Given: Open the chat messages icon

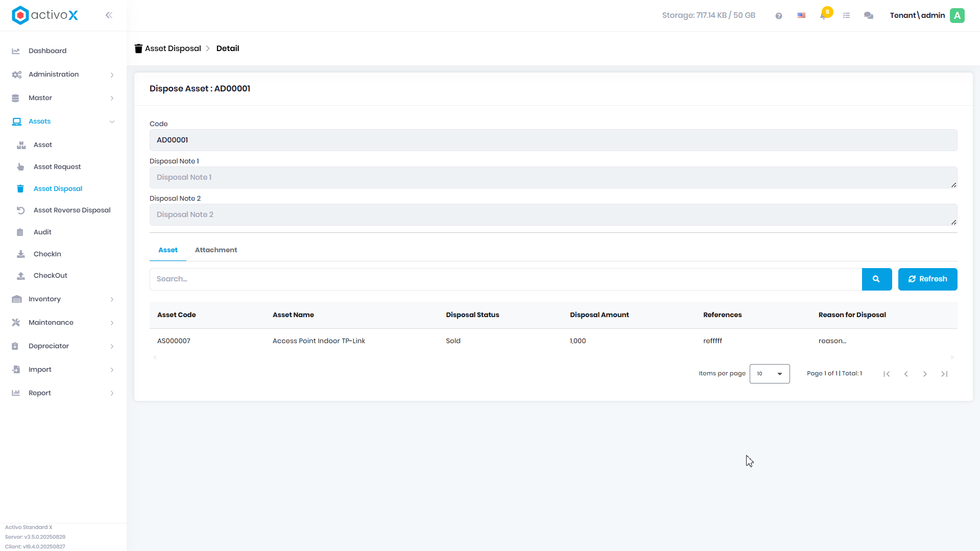Looking at the screenshot, I should (x=868, y=16).
